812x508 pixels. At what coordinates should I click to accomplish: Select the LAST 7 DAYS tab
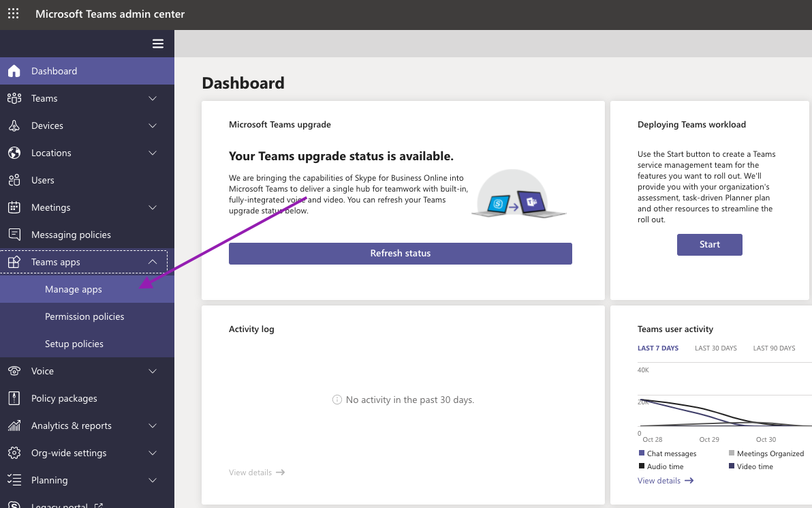click(x=657, y=348)
